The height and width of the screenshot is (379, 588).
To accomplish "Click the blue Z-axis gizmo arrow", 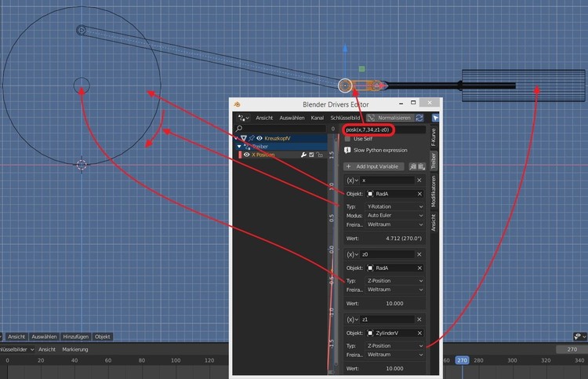I will pyautogui.click(x=345, y=49).
